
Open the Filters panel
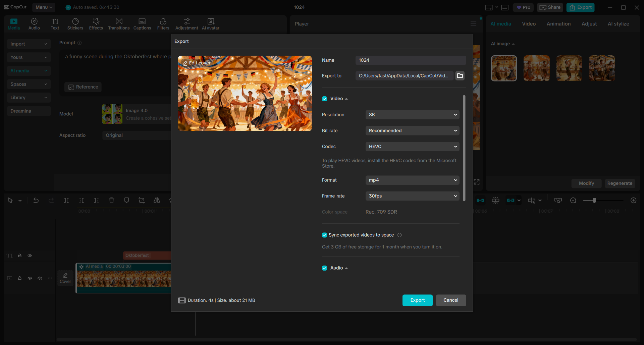[x=163, y=23]
